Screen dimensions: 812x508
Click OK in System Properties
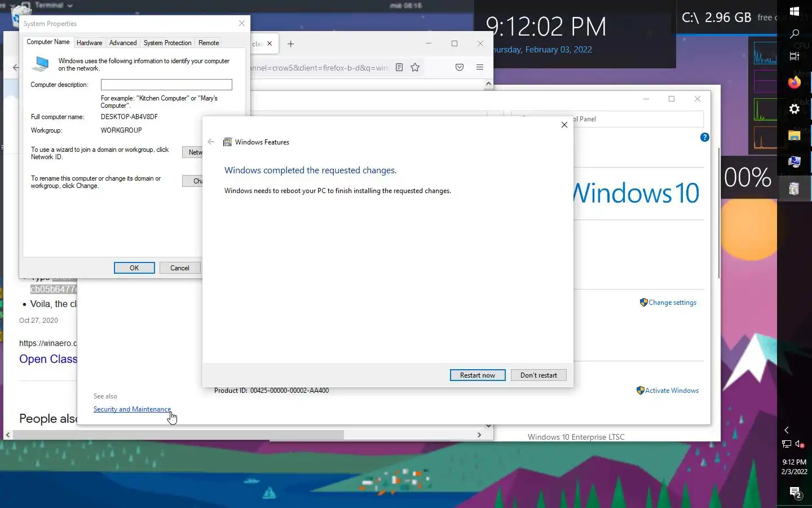134,268
